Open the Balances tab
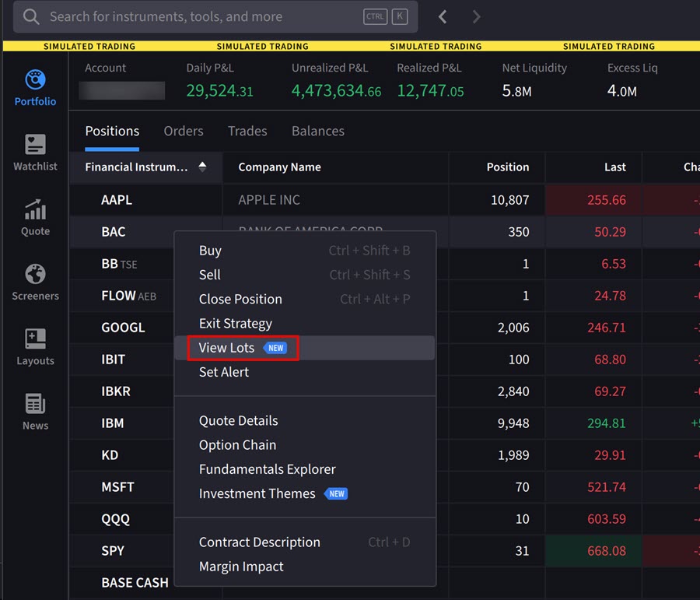The height and width of the screenshot is (600, 700). click(x=317, y=131)
